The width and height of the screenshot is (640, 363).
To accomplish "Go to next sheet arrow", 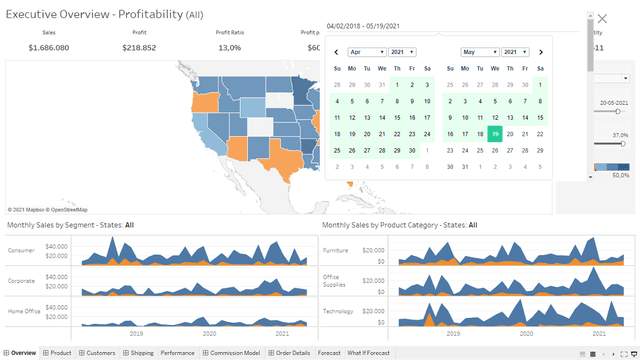I will coord(613,354).
